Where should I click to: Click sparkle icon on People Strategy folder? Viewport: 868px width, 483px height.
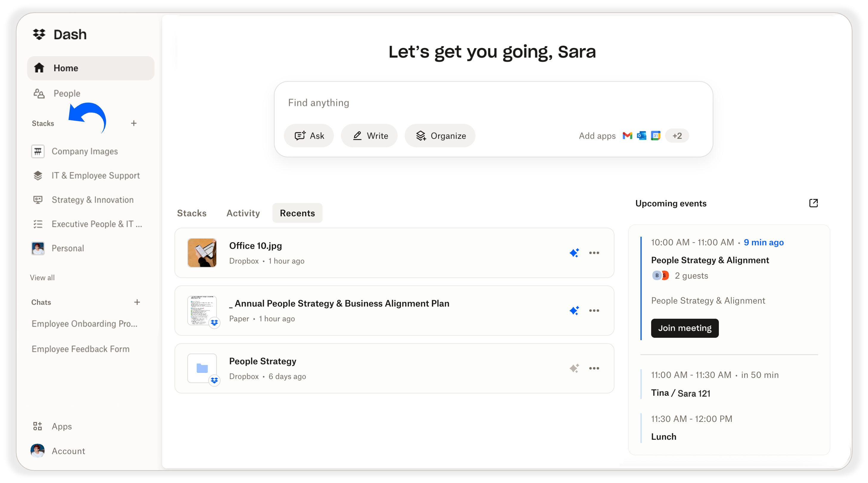tap(574, 368)
